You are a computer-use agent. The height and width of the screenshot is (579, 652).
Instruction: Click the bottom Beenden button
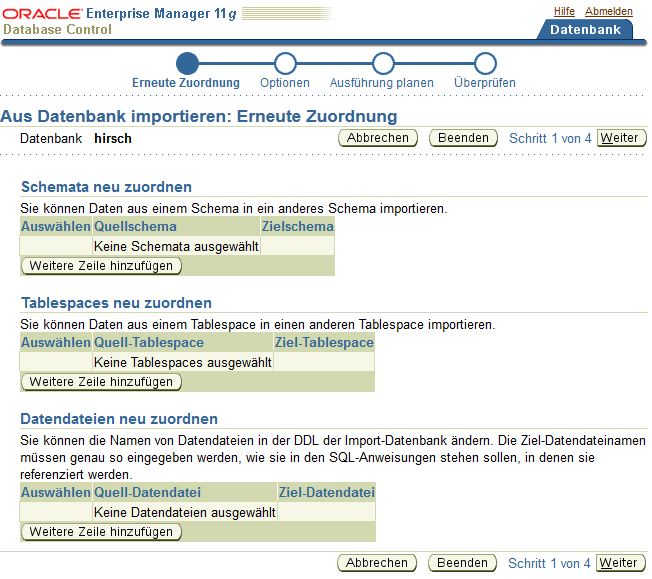pyautogui.click(x=462, y=563)
